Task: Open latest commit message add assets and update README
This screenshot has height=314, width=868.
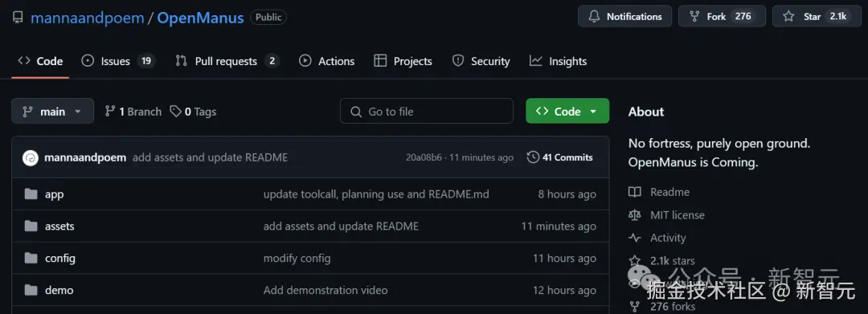Action: pos(211,157)
